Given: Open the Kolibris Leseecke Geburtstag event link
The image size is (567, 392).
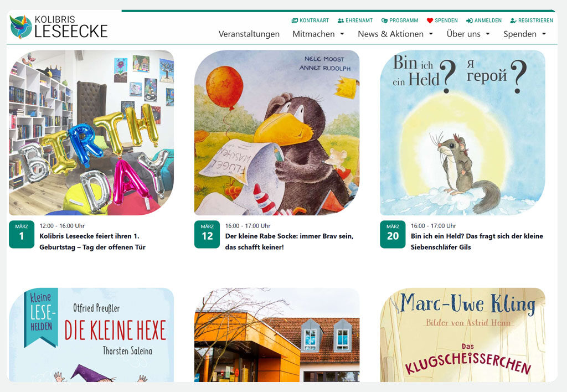Looking at the screenshot, I should [x=92, y=241].
